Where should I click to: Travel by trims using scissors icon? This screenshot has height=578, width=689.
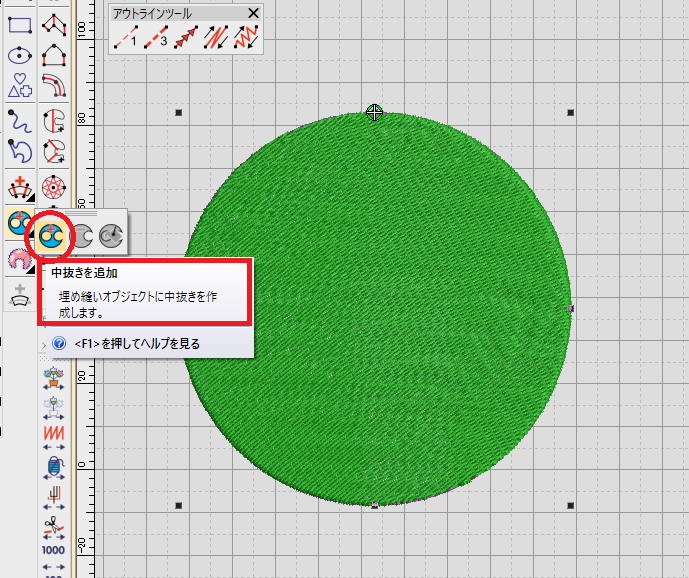coord(54,527)
